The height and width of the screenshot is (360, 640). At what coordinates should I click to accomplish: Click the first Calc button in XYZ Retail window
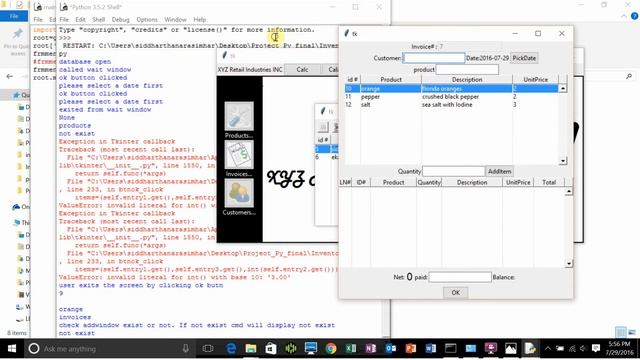tap(302, 69)
